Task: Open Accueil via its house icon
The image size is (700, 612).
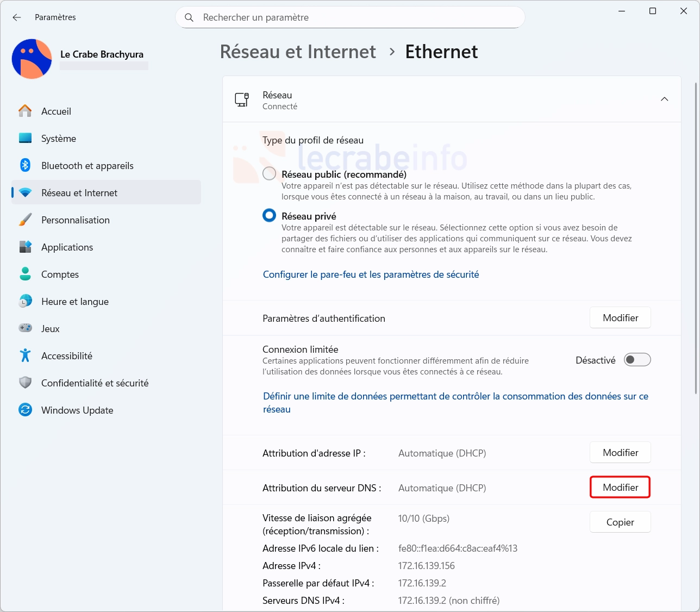Action: point(25,111)
